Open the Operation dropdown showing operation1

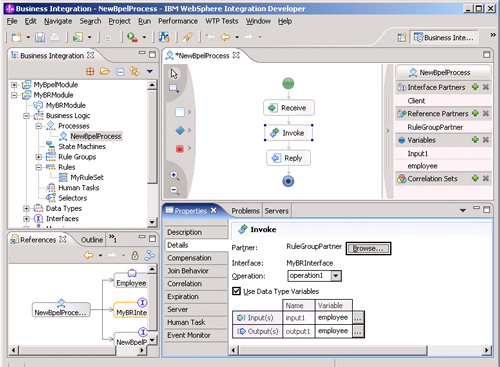point(336,276)
